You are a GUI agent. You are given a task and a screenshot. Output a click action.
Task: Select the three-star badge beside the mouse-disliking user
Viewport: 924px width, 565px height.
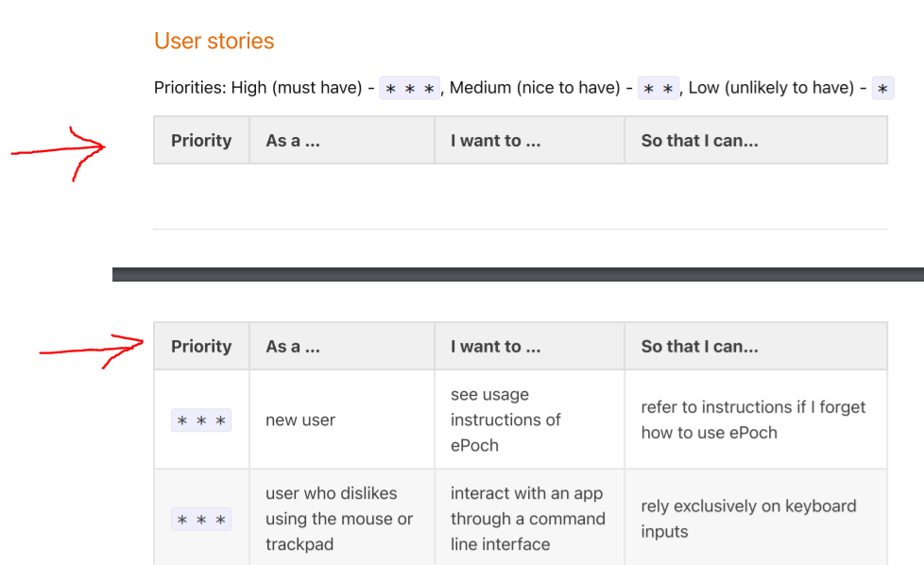(x=201, y=520)
